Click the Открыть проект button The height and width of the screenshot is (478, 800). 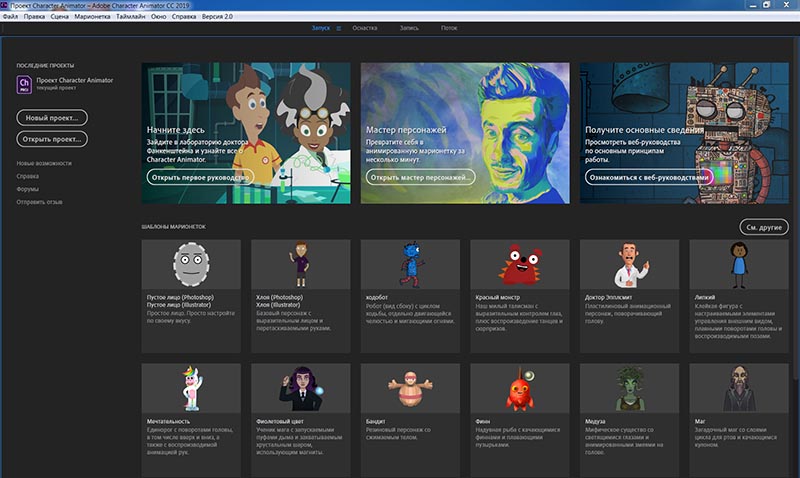click(x=52, y=139)
